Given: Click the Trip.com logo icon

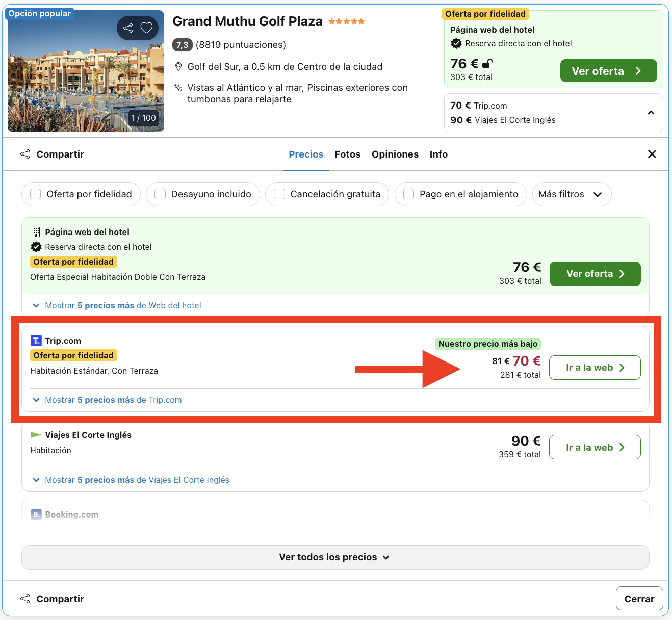Looking at the screenshot, I should [x=36, y=341].
